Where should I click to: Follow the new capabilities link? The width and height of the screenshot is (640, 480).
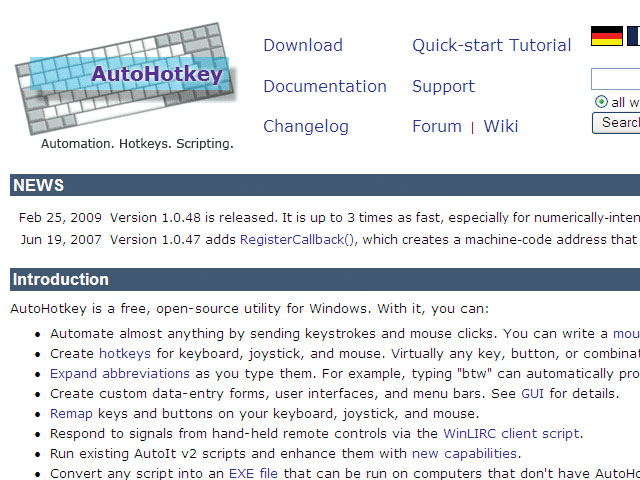point(464,453)
